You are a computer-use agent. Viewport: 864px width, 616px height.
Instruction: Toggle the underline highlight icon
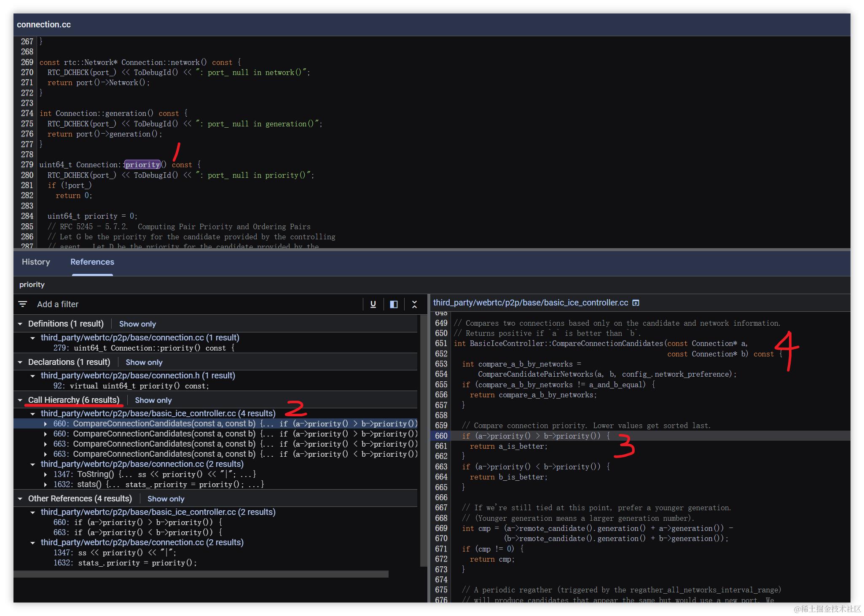pos(373,304)
